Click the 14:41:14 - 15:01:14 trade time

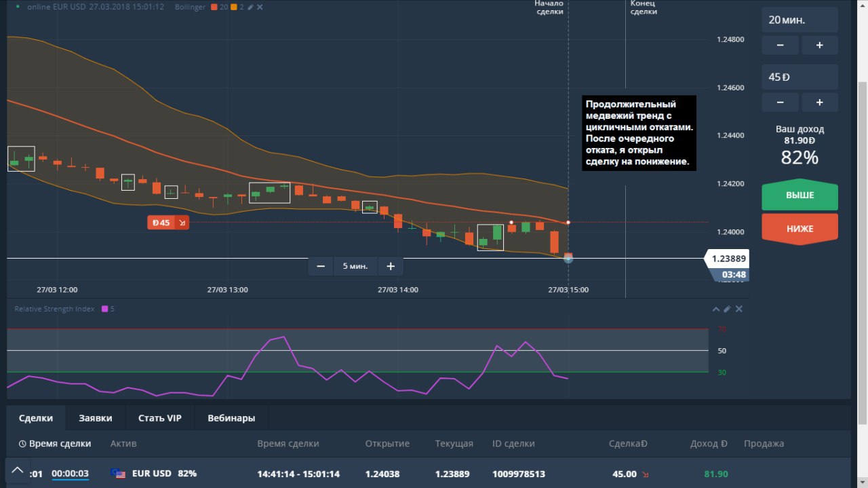click(x=298, y=474)
